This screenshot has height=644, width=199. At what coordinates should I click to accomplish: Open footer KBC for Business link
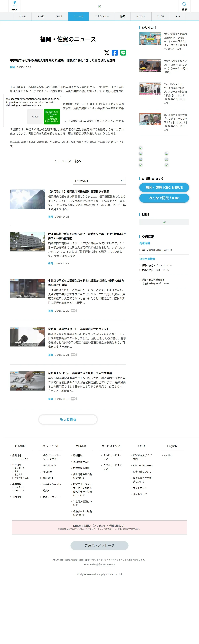click(x=143, y=466)
